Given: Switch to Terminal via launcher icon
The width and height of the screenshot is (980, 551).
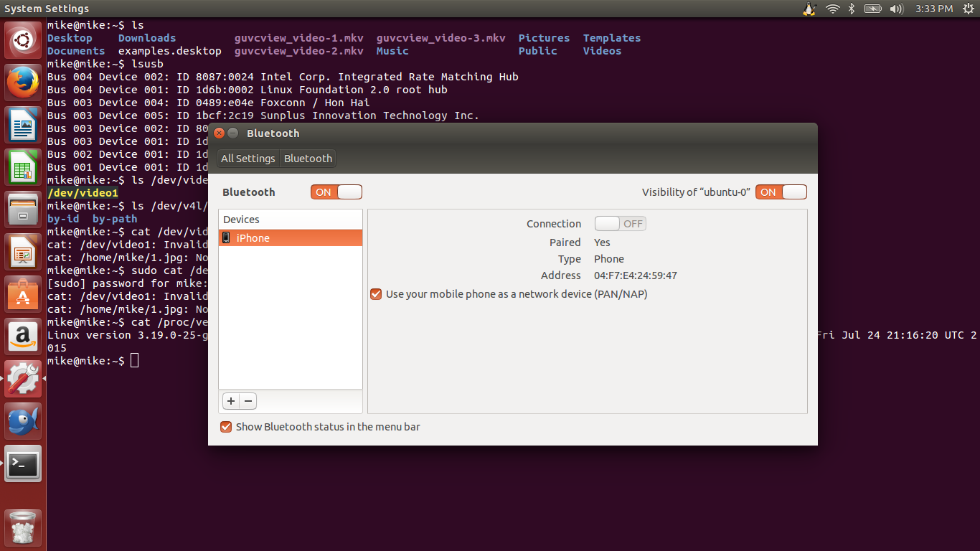Looking at the screenshot, I should pos(24,463).
